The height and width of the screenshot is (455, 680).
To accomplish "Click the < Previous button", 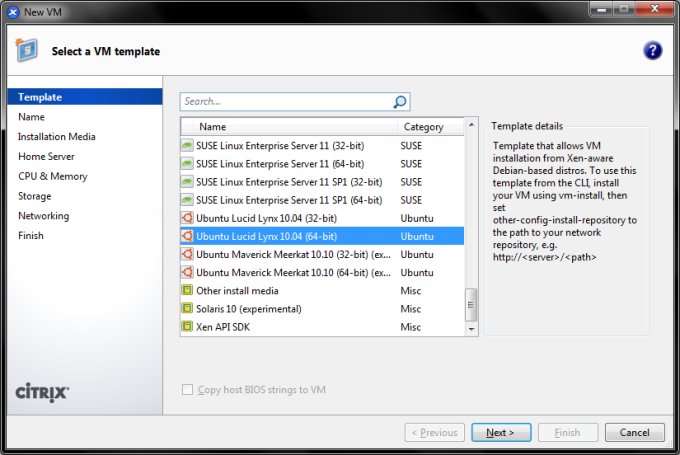I will pos(435,432).
